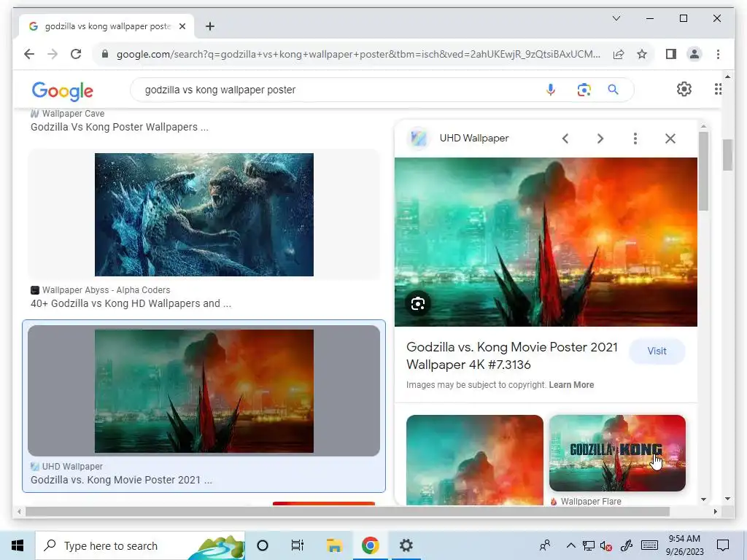Viewport: 747px width, 560px height.
Task: Close the image preview panel
Action: click(670, 139)
